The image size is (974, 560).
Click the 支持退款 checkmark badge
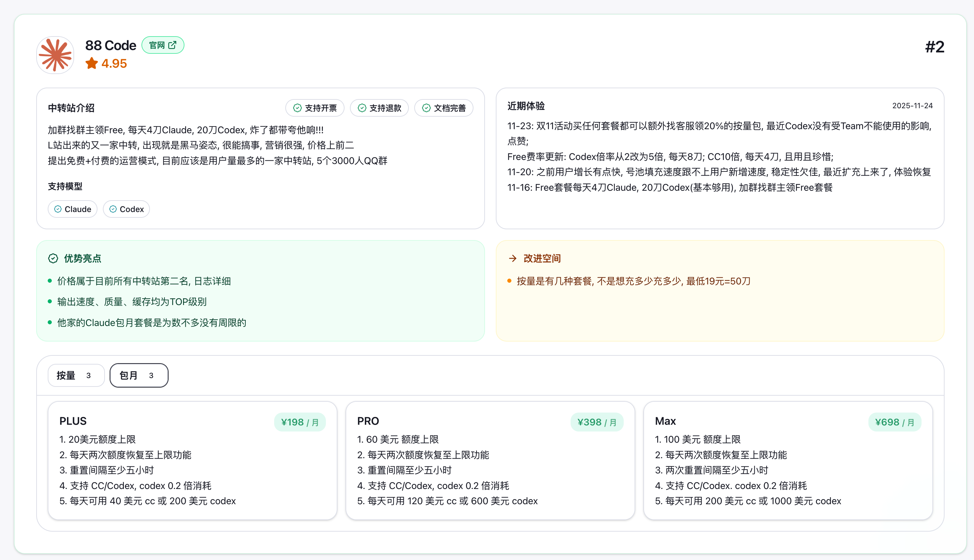[x=379, y=108]
